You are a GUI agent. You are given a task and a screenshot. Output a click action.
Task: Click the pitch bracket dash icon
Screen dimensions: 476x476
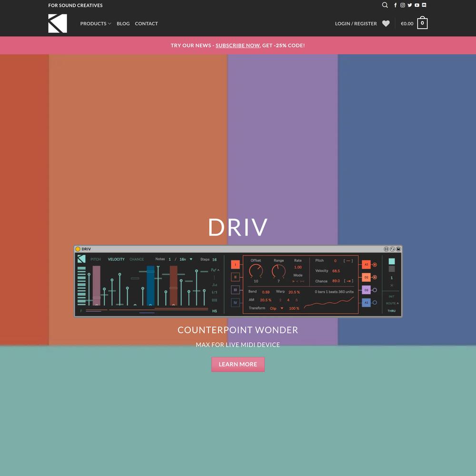[x=348, y=261]
